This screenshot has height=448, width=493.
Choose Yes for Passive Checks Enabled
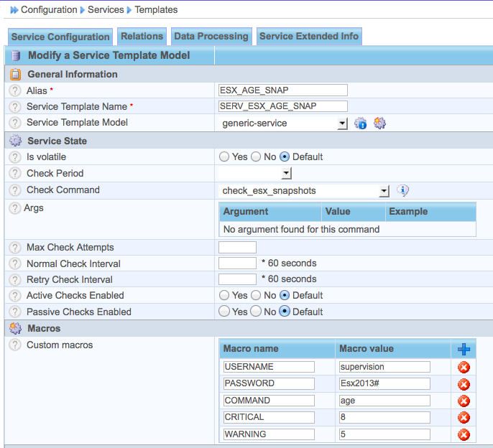click(x=224, y=312)
